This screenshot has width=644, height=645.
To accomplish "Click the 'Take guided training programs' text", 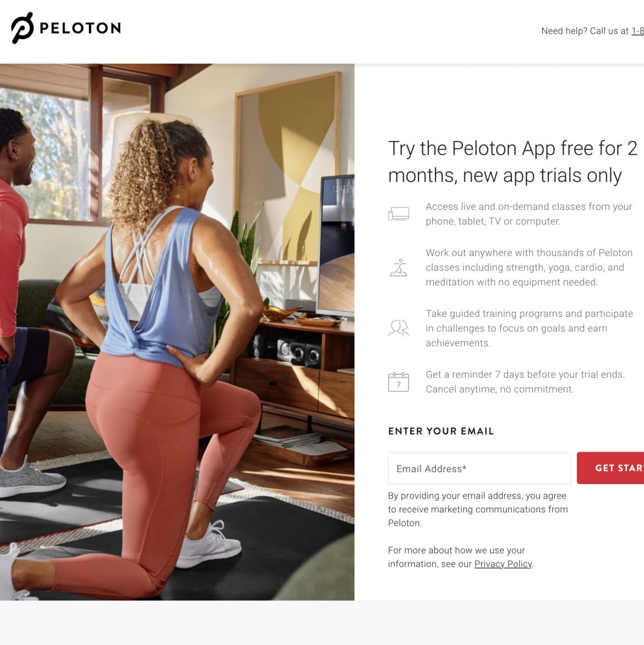I will 529,328.
